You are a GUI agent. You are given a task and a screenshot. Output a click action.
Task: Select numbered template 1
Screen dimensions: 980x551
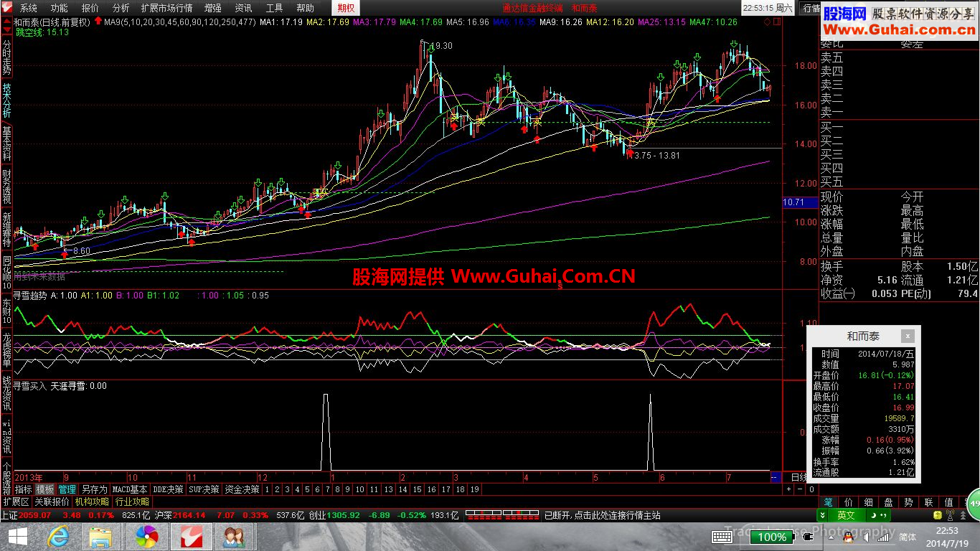tap(267, 489)
